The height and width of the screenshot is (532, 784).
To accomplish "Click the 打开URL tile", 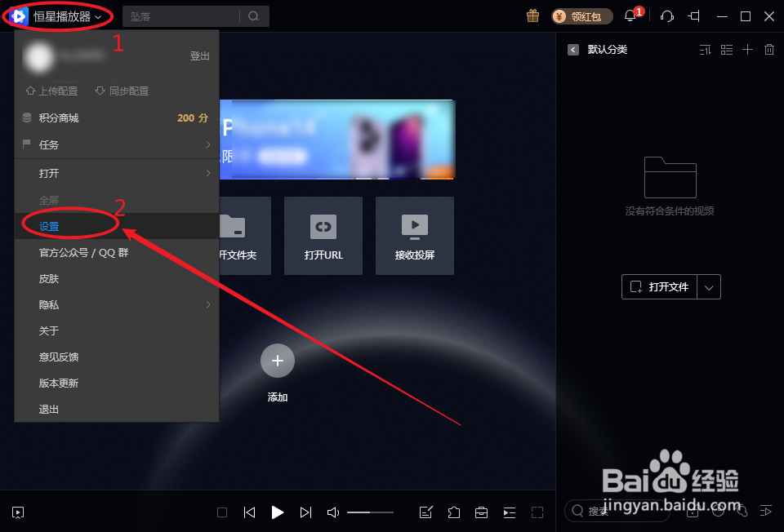I will pos(323,235).
